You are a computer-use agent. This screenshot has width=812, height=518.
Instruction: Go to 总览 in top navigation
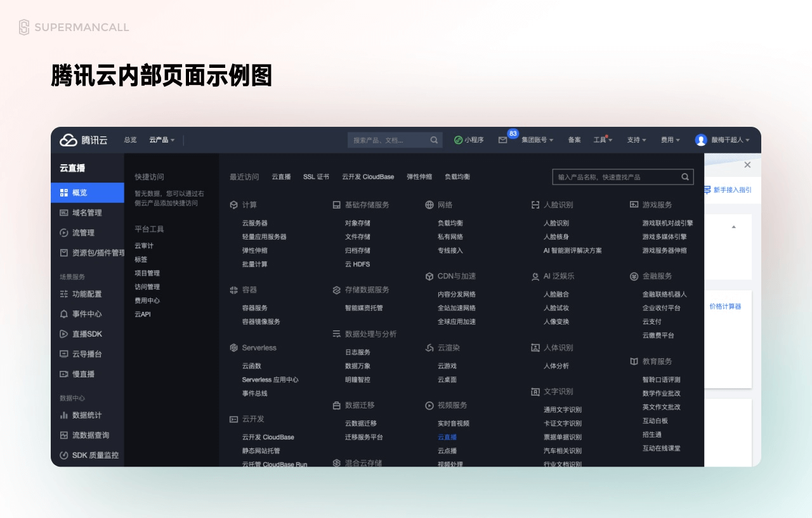(130, 140)
